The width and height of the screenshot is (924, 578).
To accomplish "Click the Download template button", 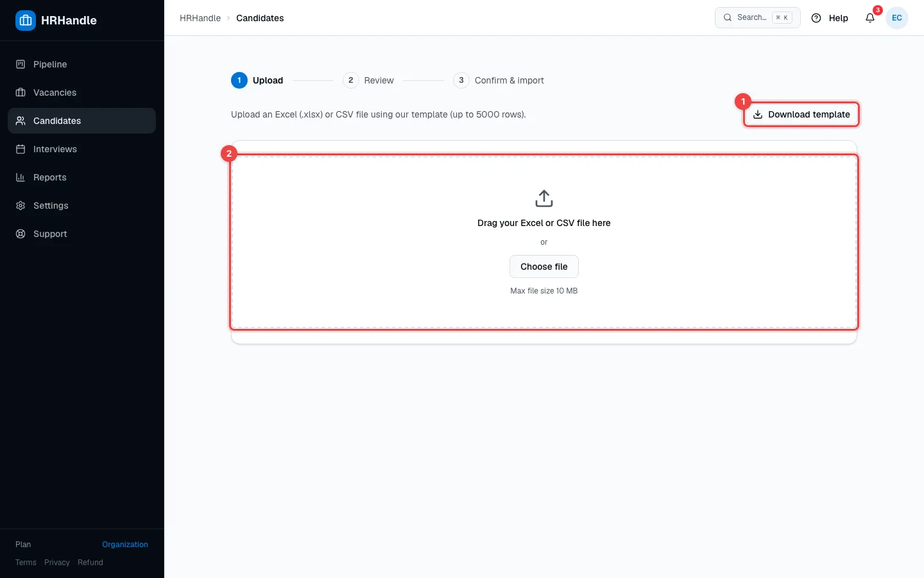I will (x=801, y=114).
